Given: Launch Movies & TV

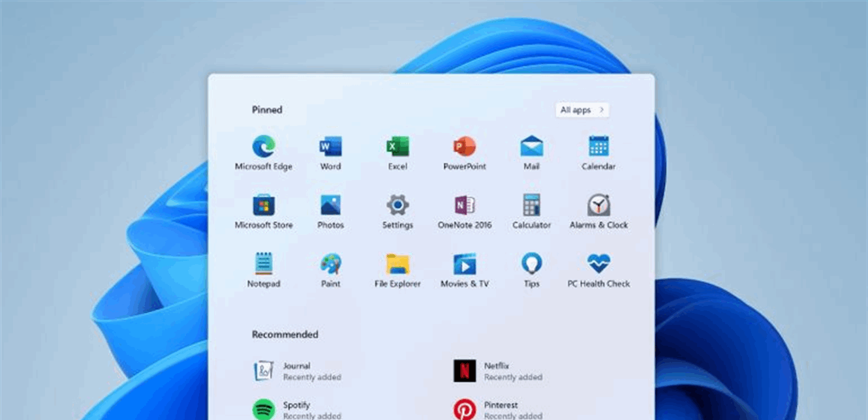Looking at the screenshot, I should [464, 266].
